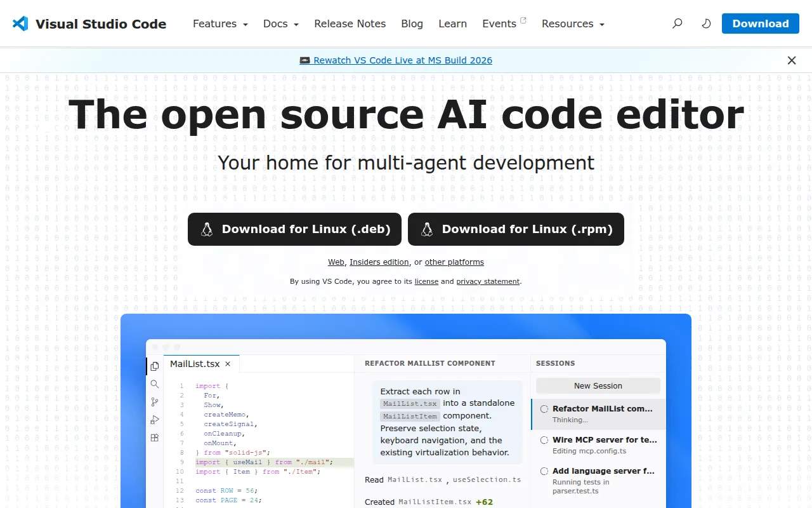Viewport: 812px width, 508px height.
Task: Click the status circle beside Wire MCP server session
Action: tap(544, 440)
